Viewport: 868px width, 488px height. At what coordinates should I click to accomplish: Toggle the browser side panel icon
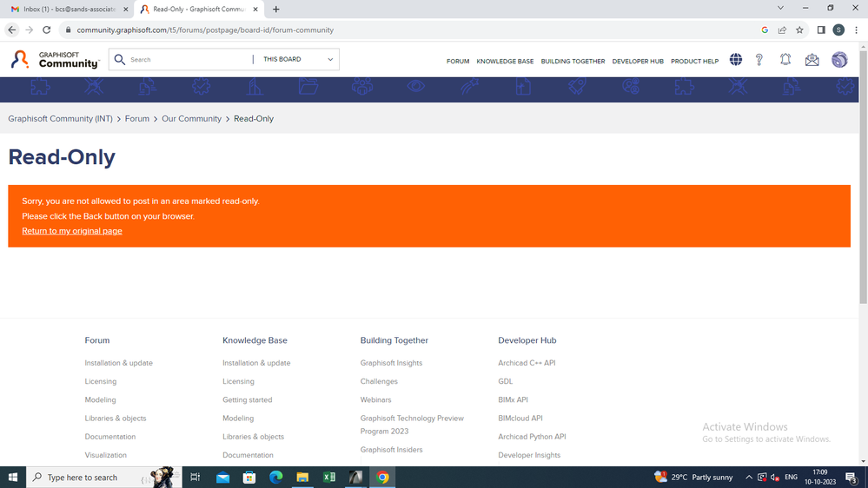click(821, 30)
